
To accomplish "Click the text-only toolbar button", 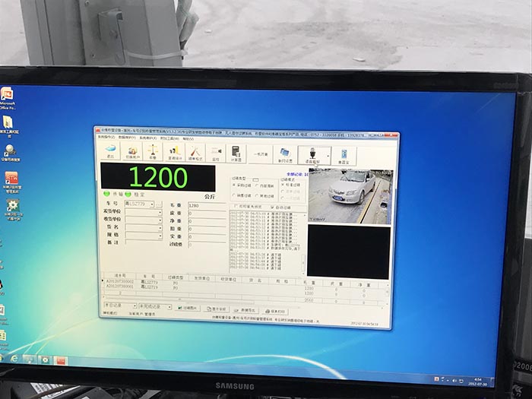I will pyautogui.click(x=260, y=154).
